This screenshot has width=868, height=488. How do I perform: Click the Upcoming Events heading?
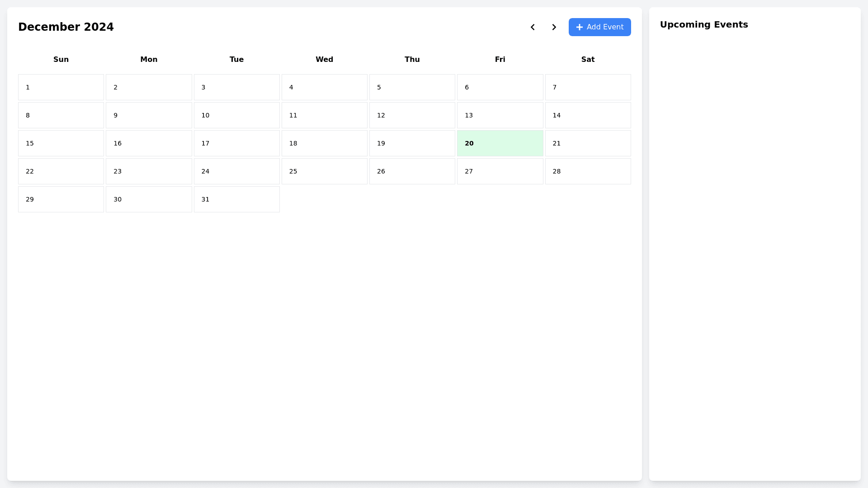pyautogui.click(x=704, y=24)
